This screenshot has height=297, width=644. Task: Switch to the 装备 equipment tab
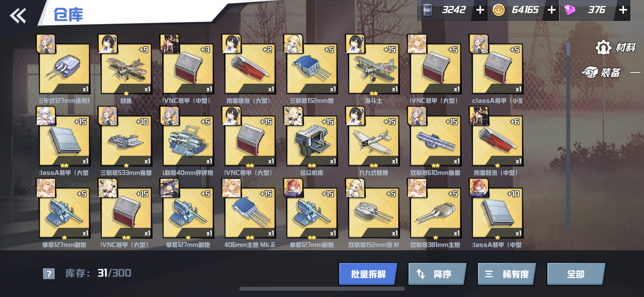[x=602, y=72]
